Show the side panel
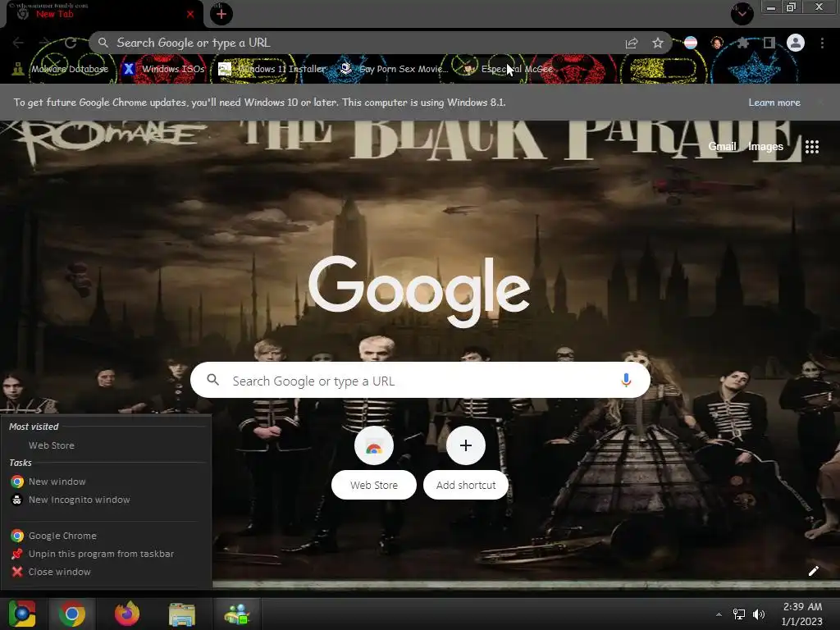The width and height of the screenshot is (840, 630). tap(769, 43)
